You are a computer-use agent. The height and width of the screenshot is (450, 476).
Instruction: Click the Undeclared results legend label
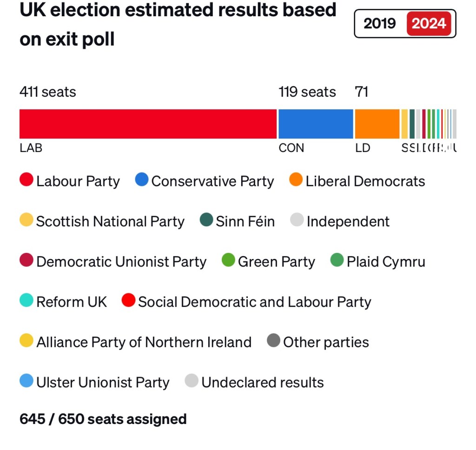click(x=262, y=382)
